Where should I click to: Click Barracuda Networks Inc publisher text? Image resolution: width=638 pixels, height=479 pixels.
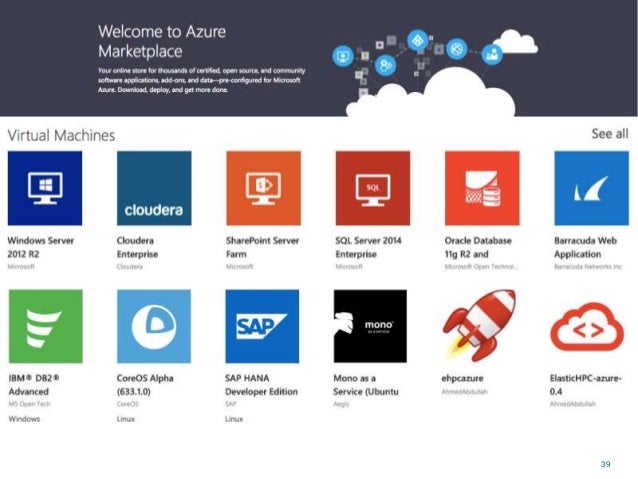click(588, 267)
